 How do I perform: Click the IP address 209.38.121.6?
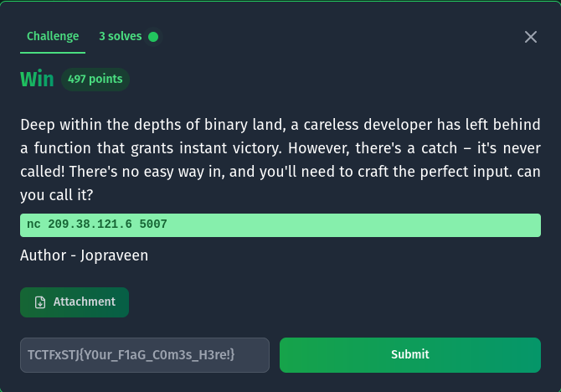click(92, 225)
